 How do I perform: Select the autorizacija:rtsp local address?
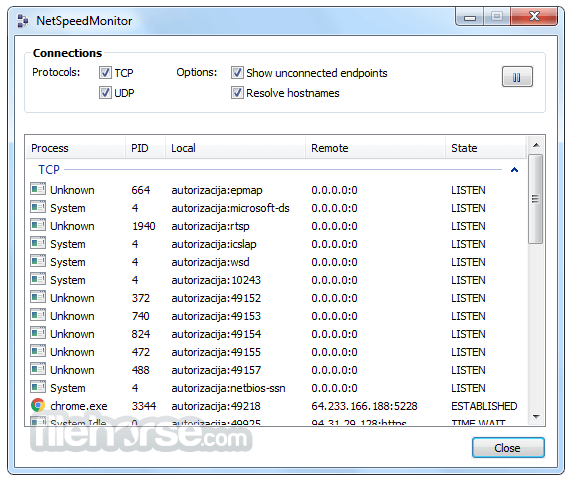210,226
